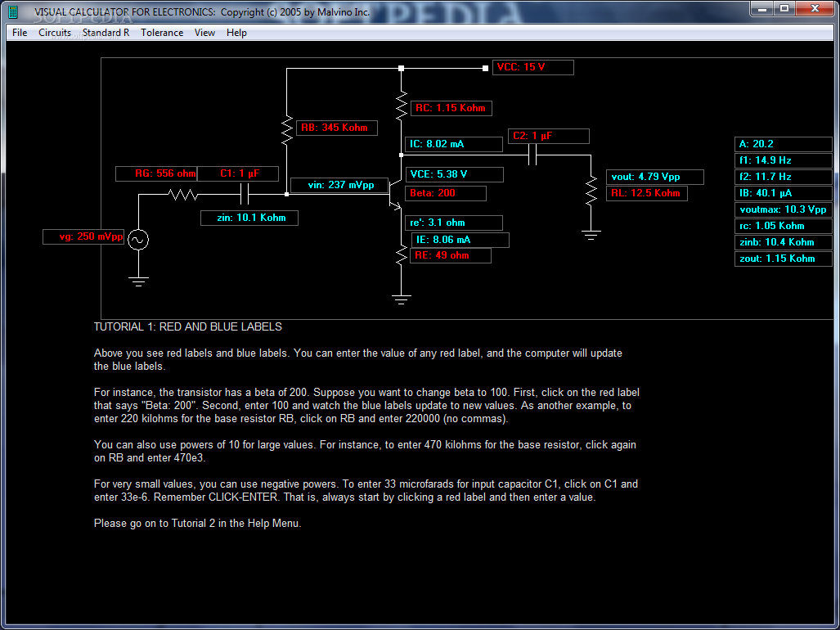840x630 pixels.
Task: Click the blue zin: 10.1 Kohm value
Action: pyautogui.click(x=249, y=218)
